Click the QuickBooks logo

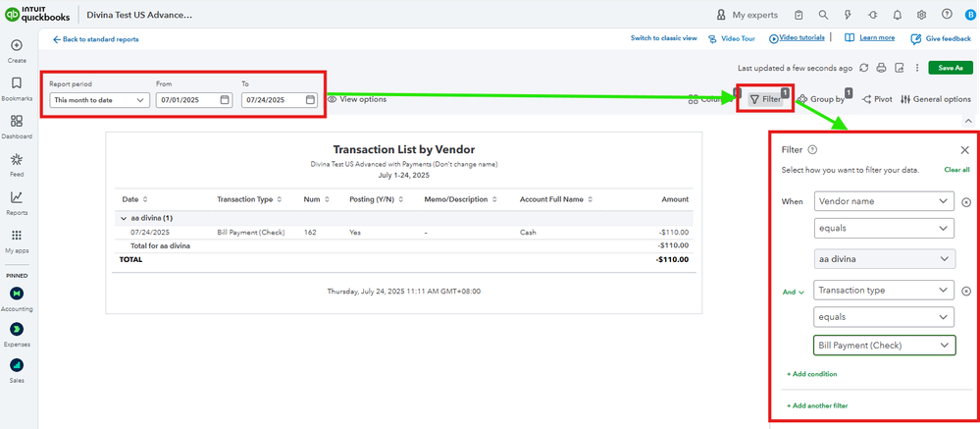[x=37, y=15]
